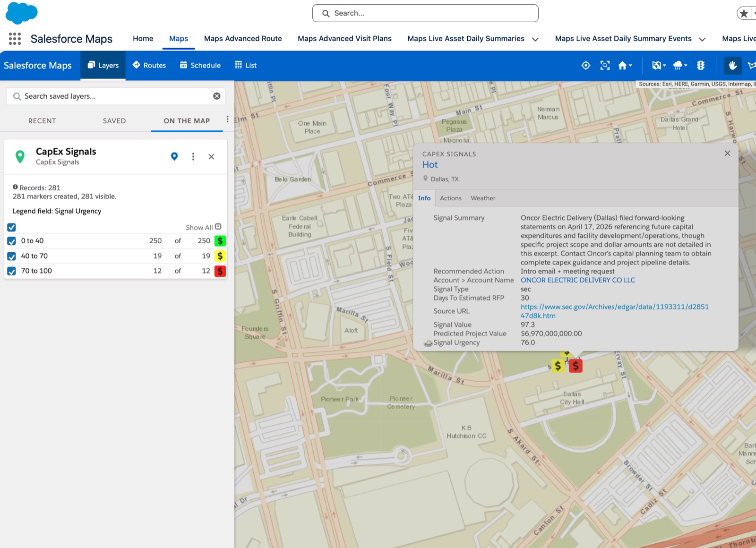The width and height of the screenshot is (756, 548).
Task: Open layer tabs three-dot options menu
Action: 227,119
